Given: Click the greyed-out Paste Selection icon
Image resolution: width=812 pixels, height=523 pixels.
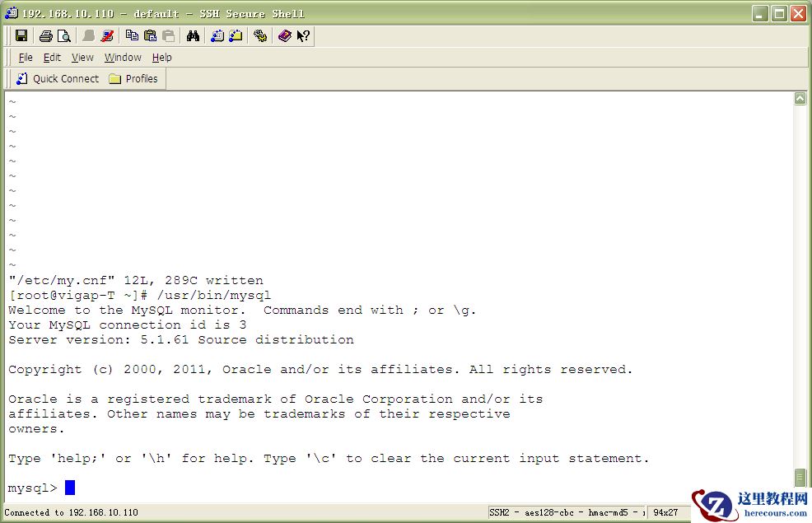Looking at the screenshot, I should (168, 35).
